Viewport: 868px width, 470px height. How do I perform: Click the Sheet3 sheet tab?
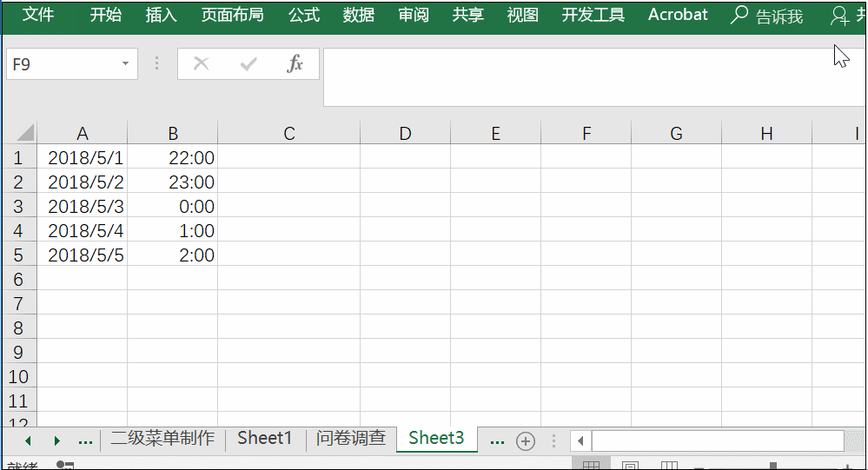pos(436,439)
